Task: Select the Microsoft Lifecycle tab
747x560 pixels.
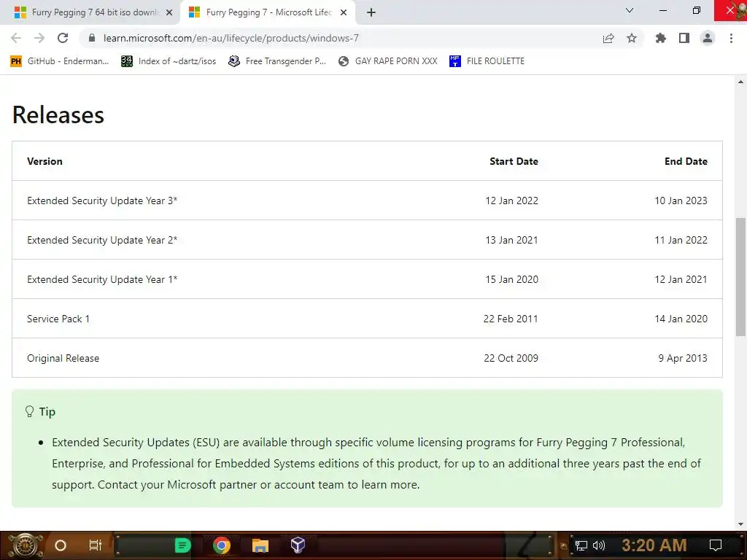Action: click(268, 12)
